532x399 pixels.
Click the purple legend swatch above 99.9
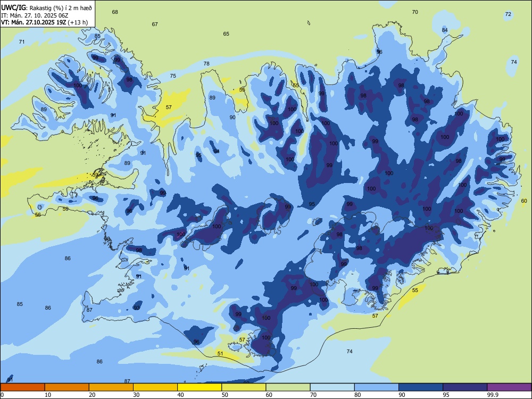click(509, 387)
